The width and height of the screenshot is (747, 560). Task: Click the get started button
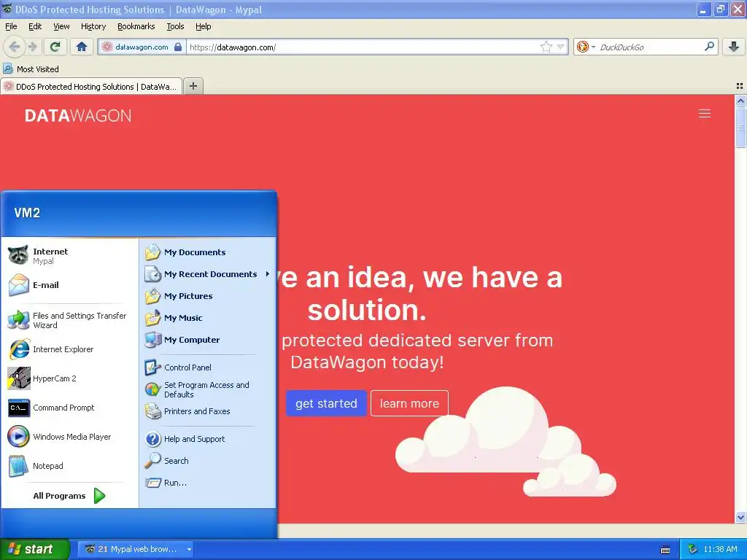(x=326, y=403)
